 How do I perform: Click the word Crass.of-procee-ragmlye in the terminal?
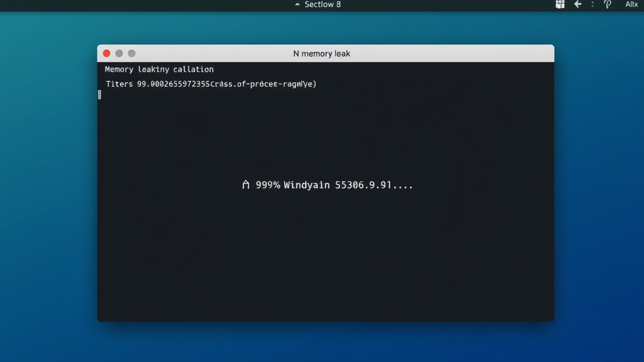pos(264,84)
